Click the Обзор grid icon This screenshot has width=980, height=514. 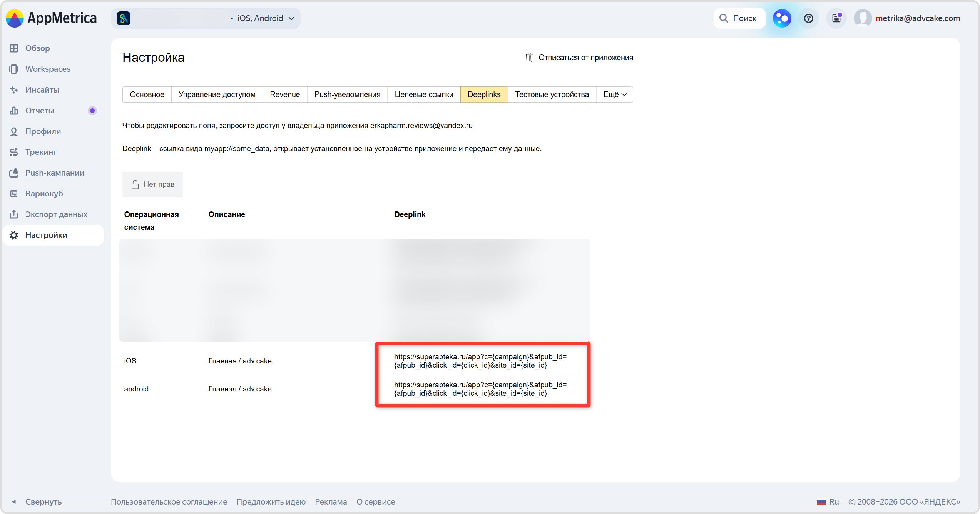14,48
